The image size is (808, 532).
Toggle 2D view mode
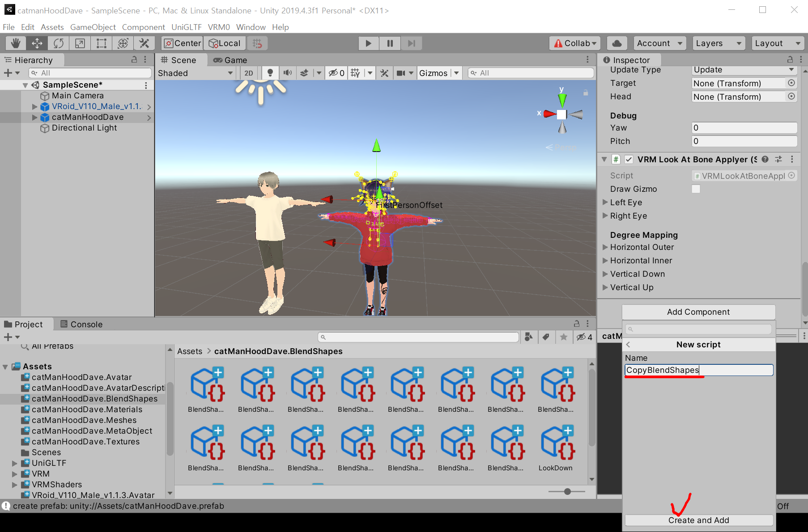point(249,73)
